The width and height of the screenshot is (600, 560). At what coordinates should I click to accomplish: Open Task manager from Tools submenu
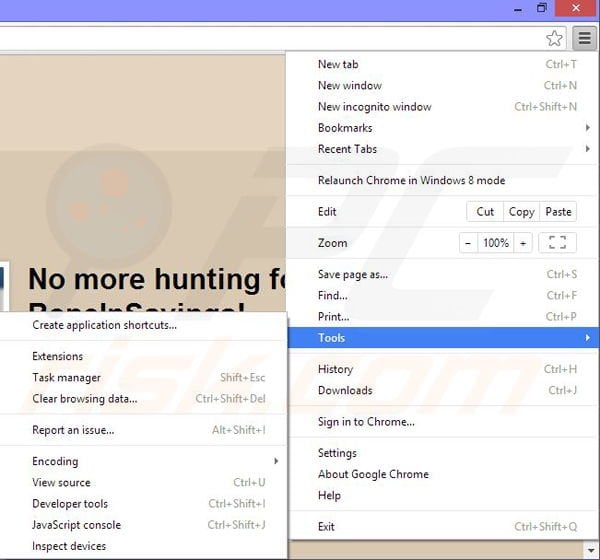143,378
